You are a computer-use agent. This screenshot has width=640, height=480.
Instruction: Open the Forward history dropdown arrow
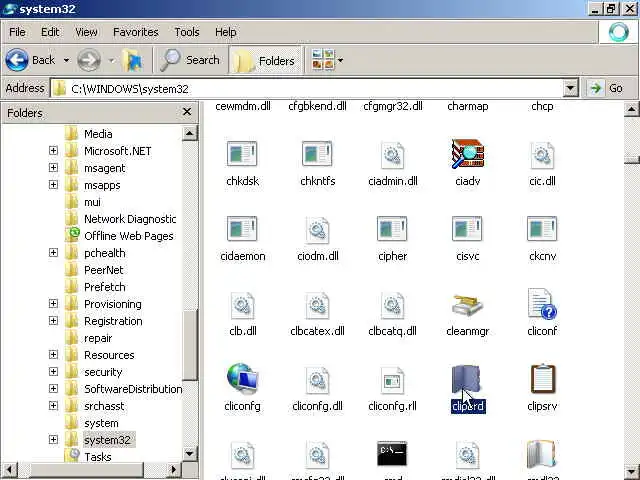(111, 60)
